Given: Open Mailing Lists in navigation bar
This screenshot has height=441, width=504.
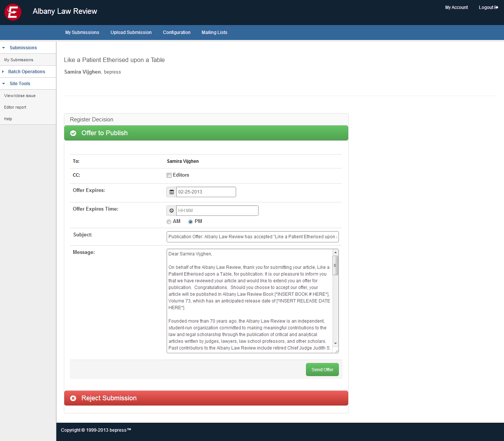Looking at the screenshot, I should [x=214, y=32].
